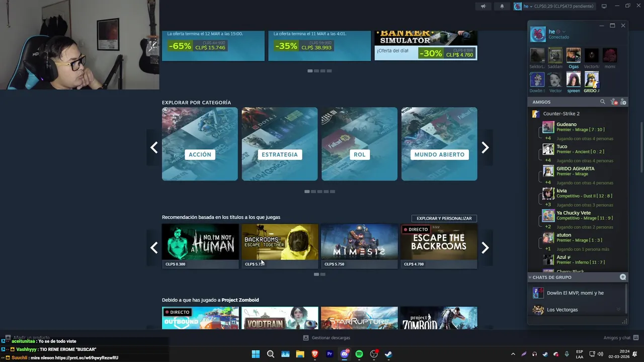This screenshot has width=644, height=362.
Task: Open OBS Studio taskbar icon
Action: (x=374, y=354)
